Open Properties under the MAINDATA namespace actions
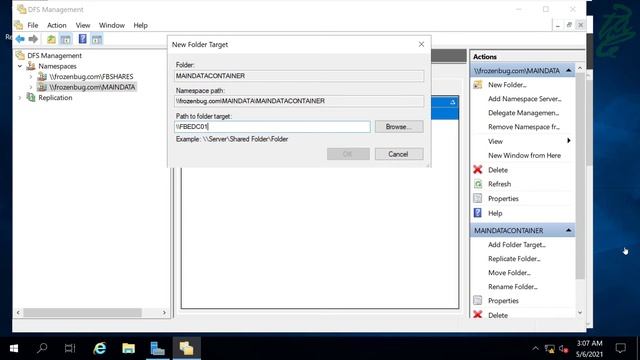640x360 pixels. [x=503, y=199]
